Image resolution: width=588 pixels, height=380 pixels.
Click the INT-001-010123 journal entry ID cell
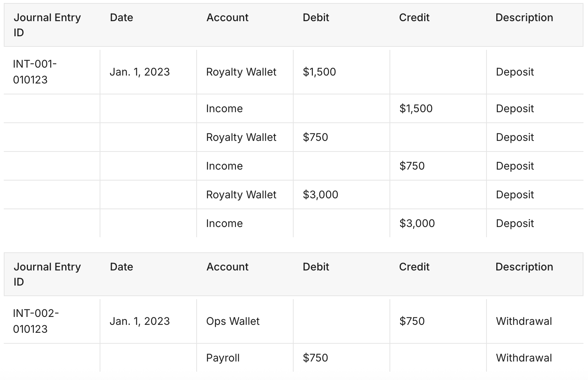point(35,72)
